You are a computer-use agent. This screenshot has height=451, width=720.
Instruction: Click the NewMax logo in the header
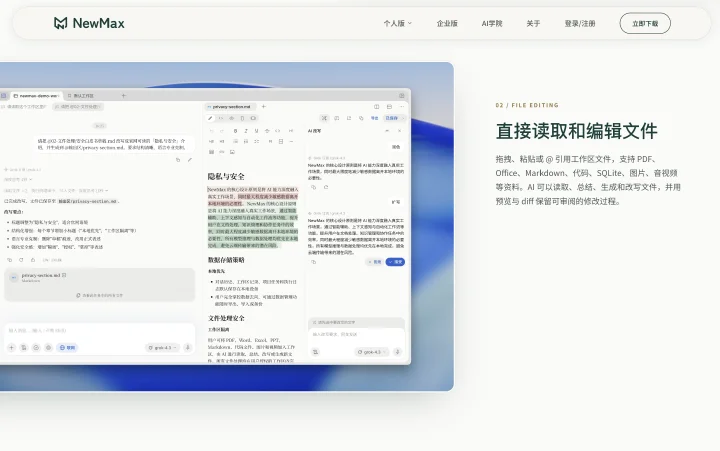pos(89,23)
